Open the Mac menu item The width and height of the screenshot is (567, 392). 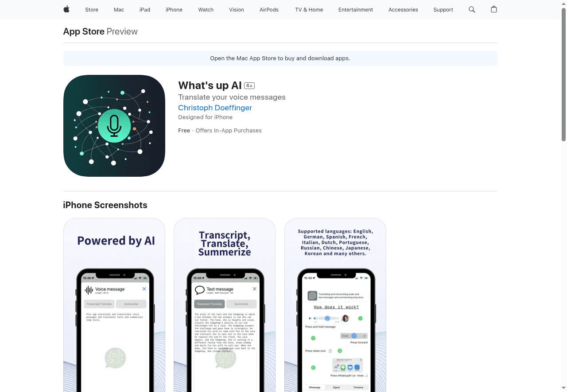point(119,10)
